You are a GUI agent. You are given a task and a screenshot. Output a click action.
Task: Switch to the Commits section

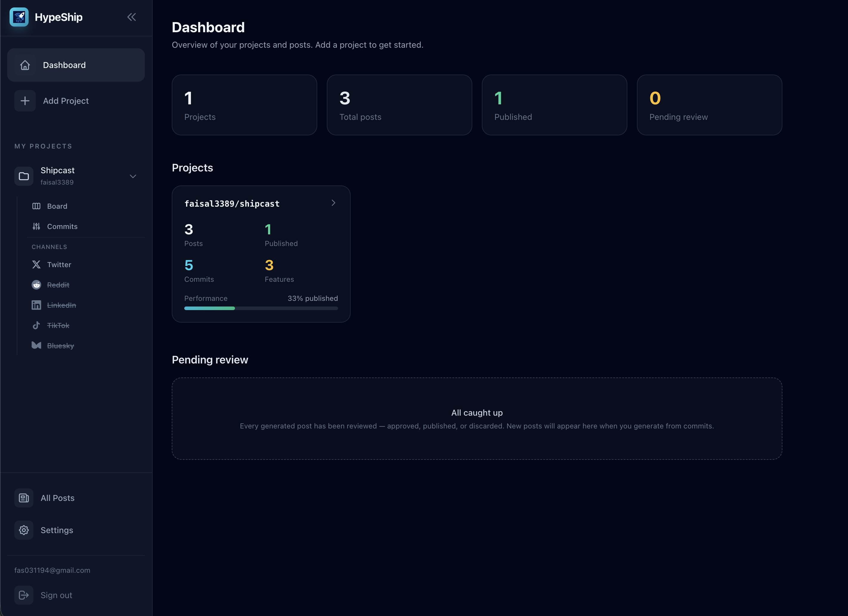point(61,226)
